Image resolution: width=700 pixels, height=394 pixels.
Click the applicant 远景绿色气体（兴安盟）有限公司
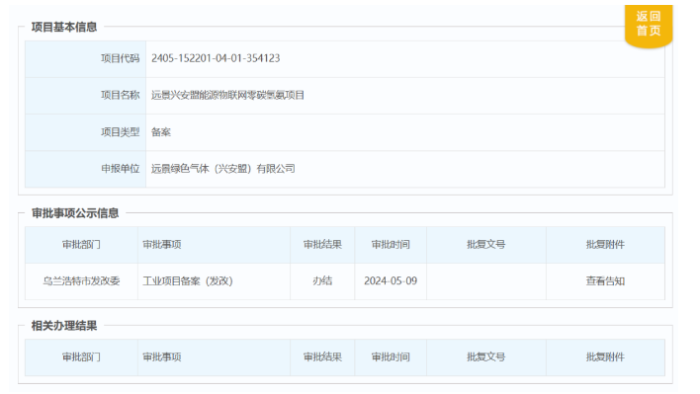(223, 169)
